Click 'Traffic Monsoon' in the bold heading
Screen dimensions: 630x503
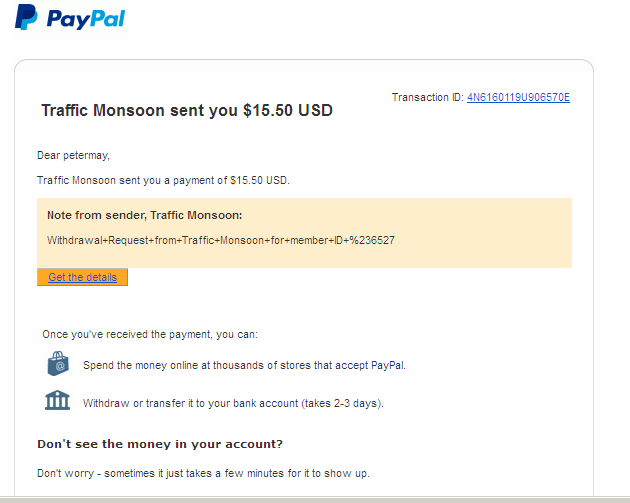(104, 110)
